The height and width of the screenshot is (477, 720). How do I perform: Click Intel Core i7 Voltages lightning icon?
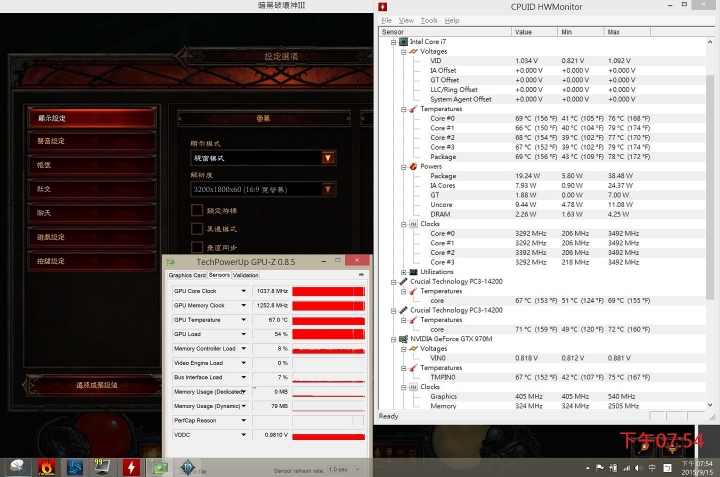pos(413,51)
